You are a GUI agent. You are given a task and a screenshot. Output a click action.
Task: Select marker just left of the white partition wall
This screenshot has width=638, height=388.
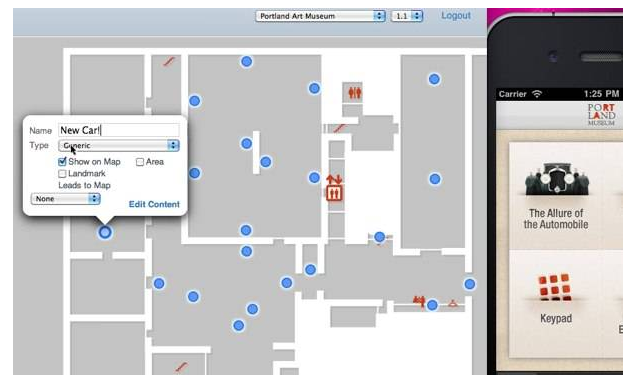pyautogui.click(x=247, y=143)
